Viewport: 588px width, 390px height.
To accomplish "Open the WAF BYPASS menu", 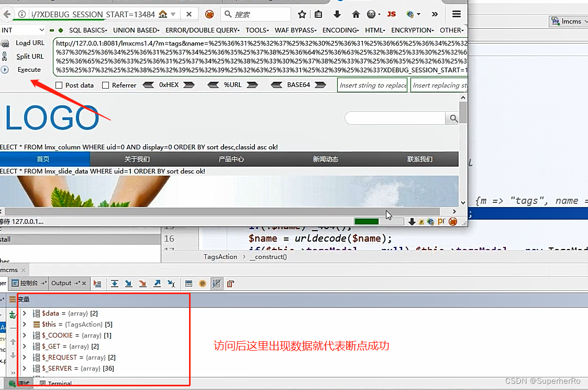I will [x=295, y=30].
